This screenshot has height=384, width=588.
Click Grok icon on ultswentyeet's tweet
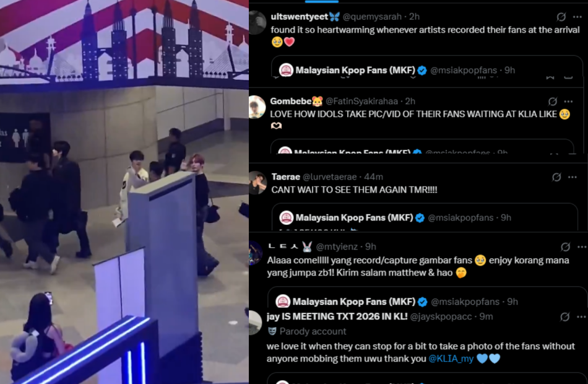[561, 17]
